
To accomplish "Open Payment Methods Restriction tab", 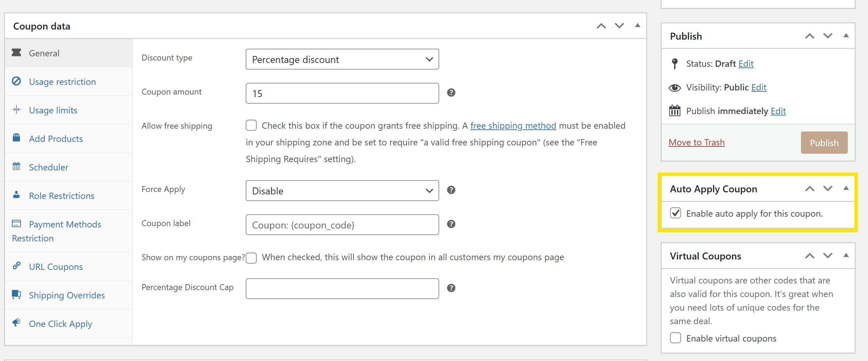I will point(69,231).
